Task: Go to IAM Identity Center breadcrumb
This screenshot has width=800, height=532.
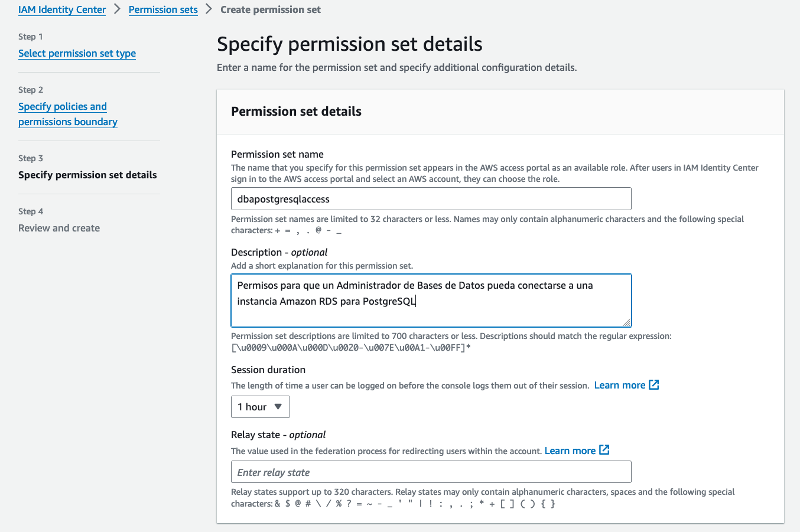Action: [x=62, y=9]
